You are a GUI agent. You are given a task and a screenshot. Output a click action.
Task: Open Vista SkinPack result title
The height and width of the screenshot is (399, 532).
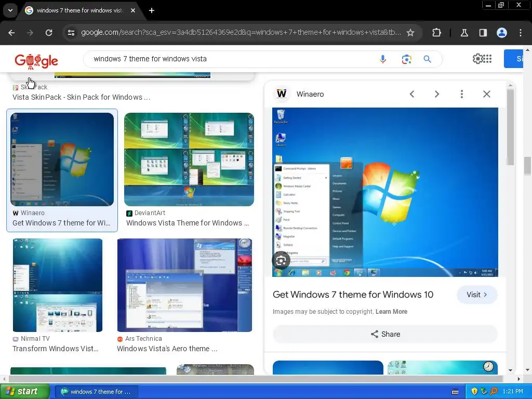tap(82, 97)
